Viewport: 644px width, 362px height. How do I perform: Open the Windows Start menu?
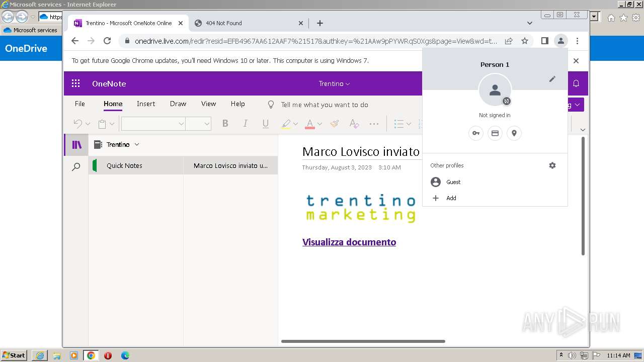[x=14, y=355]
